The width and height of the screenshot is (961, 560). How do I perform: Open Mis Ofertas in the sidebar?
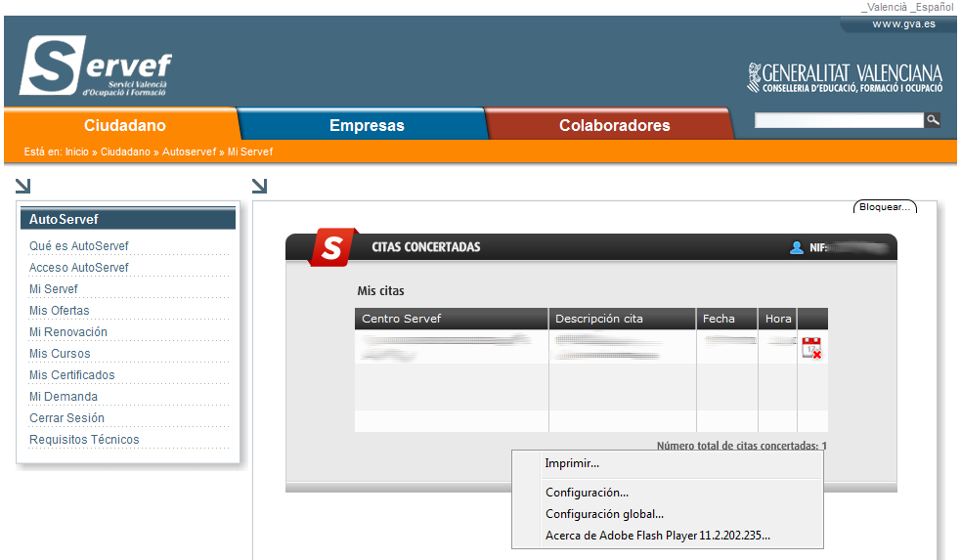point(60,311)
